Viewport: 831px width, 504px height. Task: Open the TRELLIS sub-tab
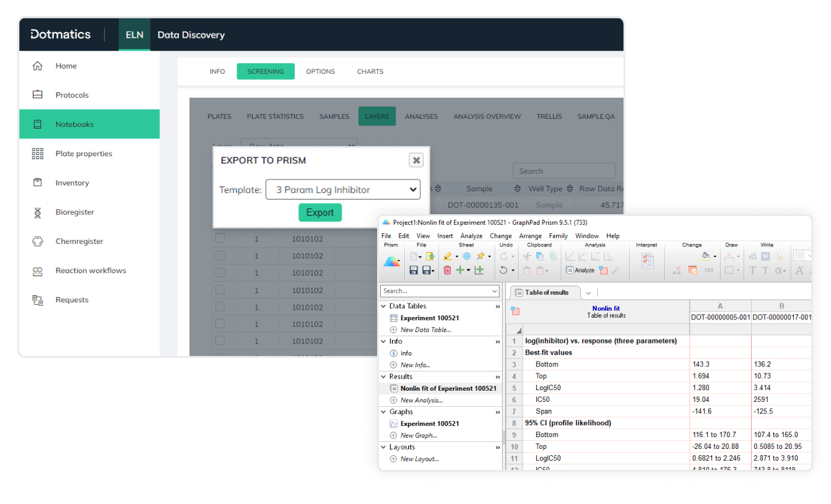pyautogui.click(x=549, y=116)
